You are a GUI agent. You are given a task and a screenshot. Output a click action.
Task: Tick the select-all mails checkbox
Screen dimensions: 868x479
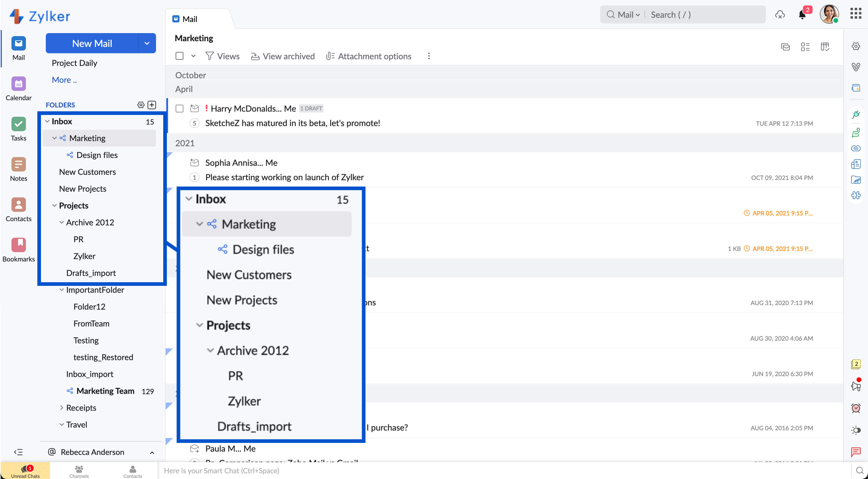pos(180,56)
